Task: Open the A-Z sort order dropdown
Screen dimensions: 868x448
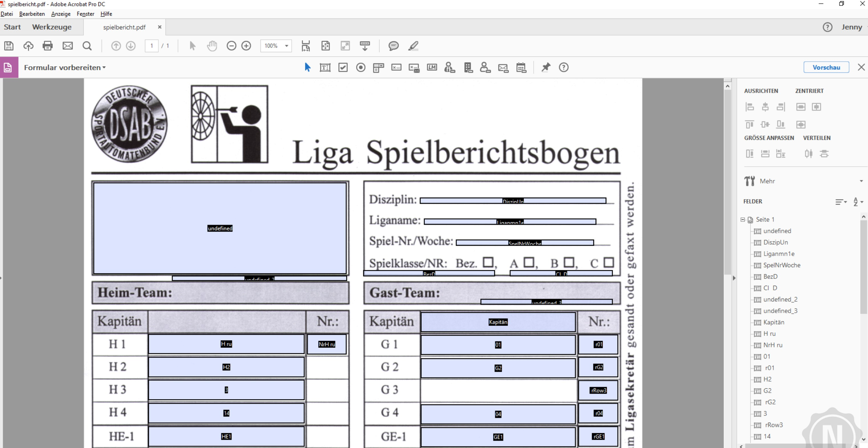Action: point(858,201)
